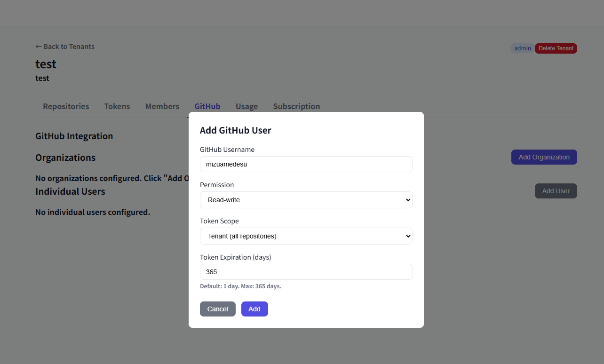Go back via the Back to Tenants link
This screenshot has width=604, height=364.
(65, 47)
